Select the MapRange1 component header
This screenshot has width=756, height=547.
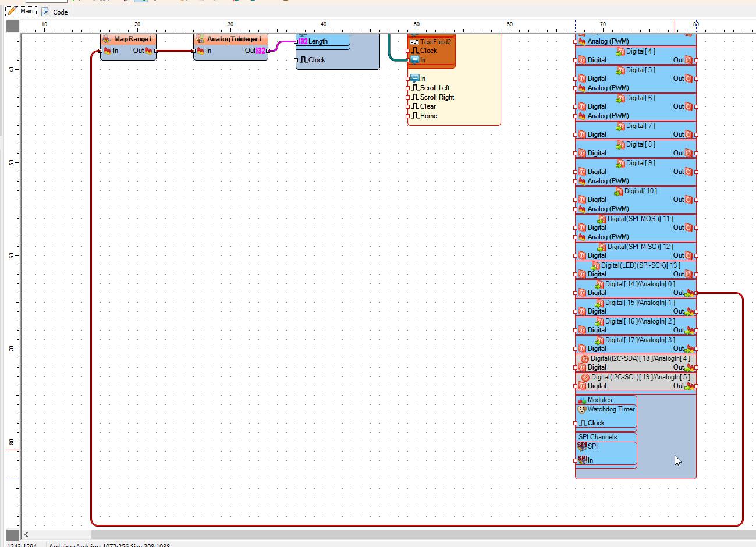pyautogui.click(x=128, y=40)
